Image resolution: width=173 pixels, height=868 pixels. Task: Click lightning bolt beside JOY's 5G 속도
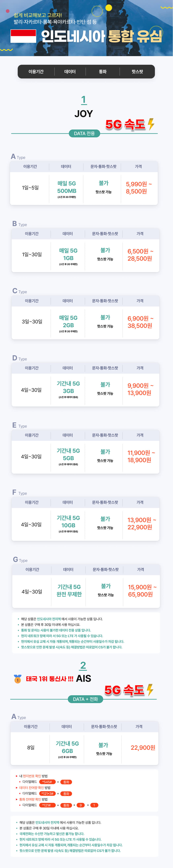click(x=151, y=124)
